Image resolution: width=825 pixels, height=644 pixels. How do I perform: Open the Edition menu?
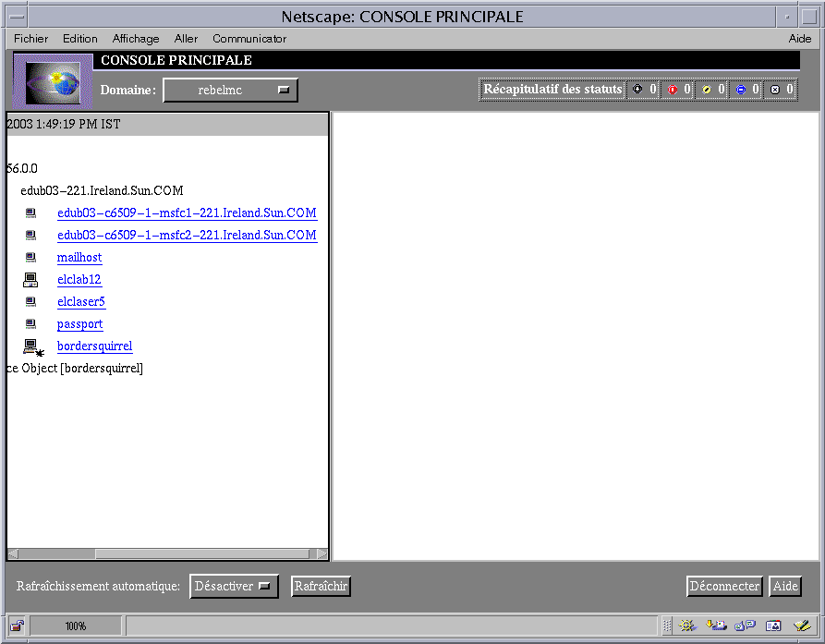tap(80, 39)
